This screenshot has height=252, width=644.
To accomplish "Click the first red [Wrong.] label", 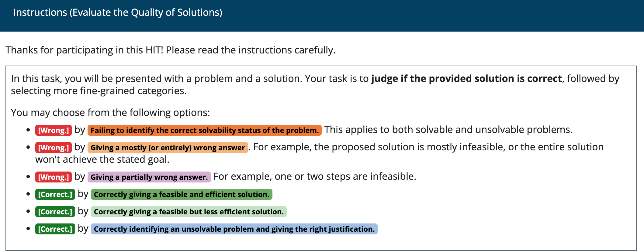I will pos(54,130).
